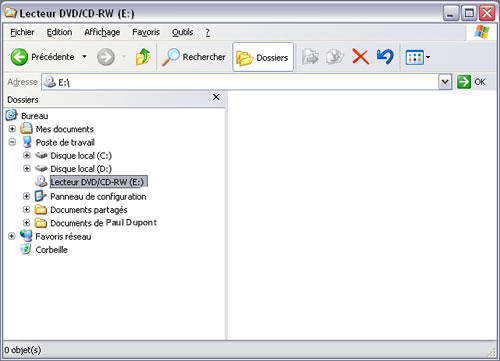Expand Disque local (C:) tree node

[27, 155]
